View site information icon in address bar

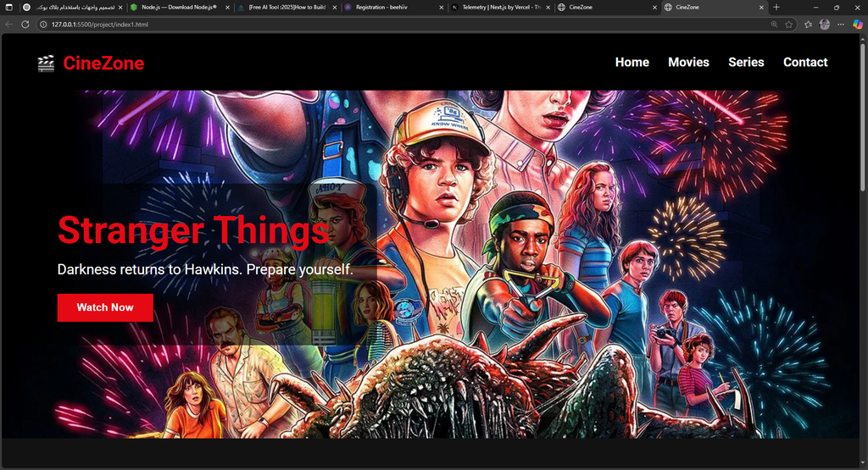click(x=44, y=25)
